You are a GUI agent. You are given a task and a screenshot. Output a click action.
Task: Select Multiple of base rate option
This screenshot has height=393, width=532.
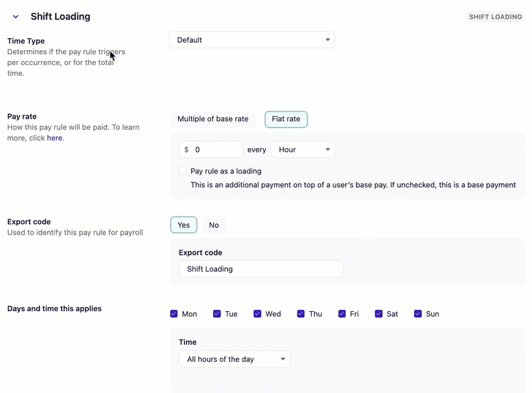[x=212, y=119]
